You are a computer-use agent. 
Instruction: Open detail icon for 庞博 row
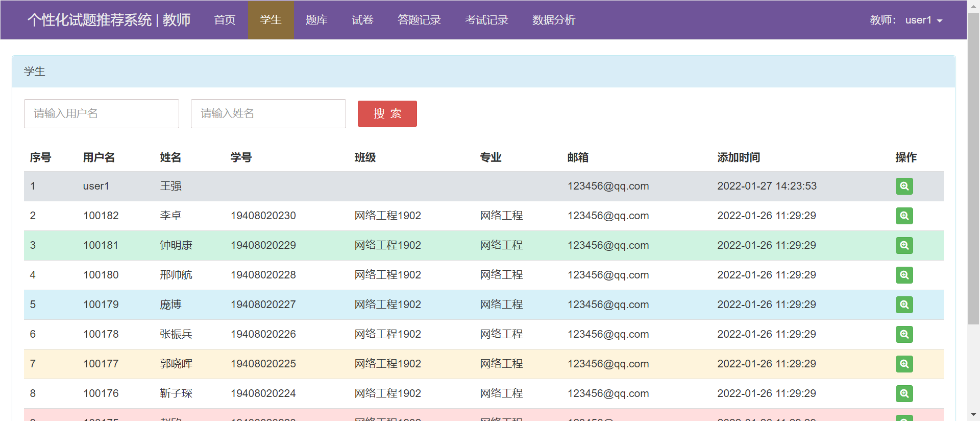(x=904, y=305)
